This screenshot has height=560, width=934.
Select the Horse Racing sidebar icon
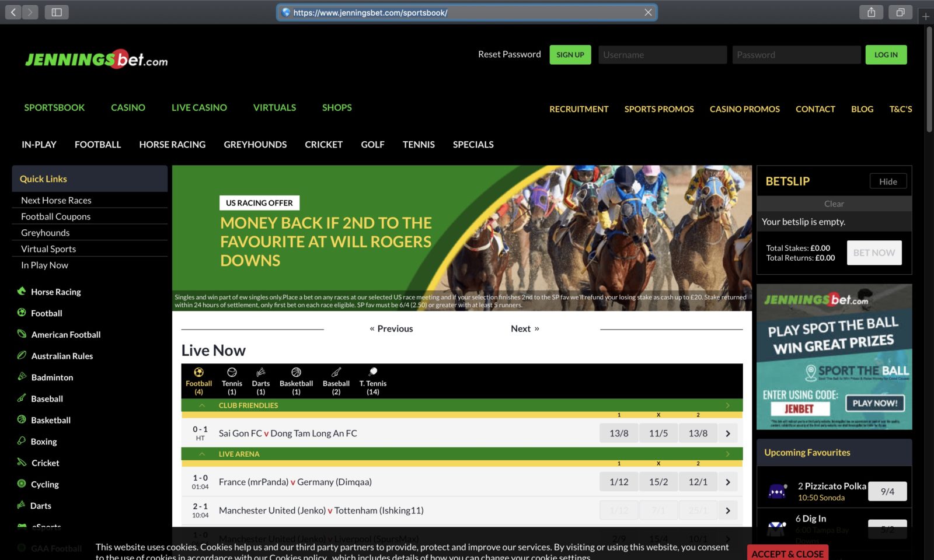coord(22,292)
